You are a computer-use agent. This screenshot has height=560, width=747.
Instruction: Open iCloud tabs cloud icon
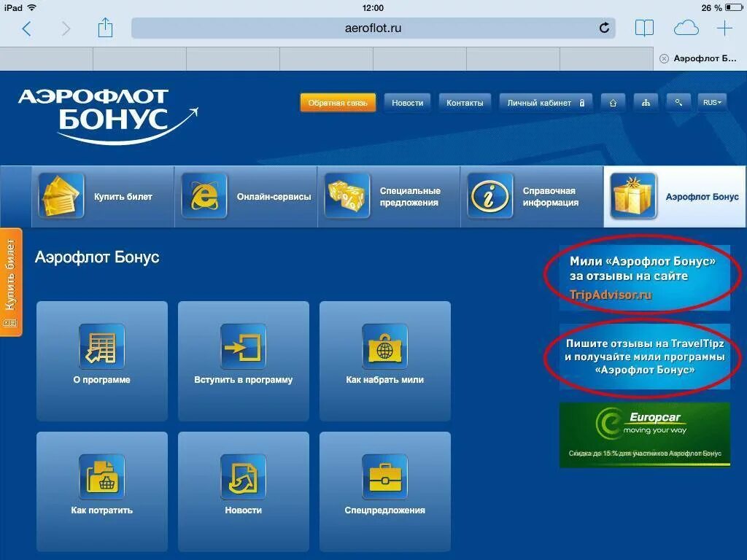click(686, 28)
